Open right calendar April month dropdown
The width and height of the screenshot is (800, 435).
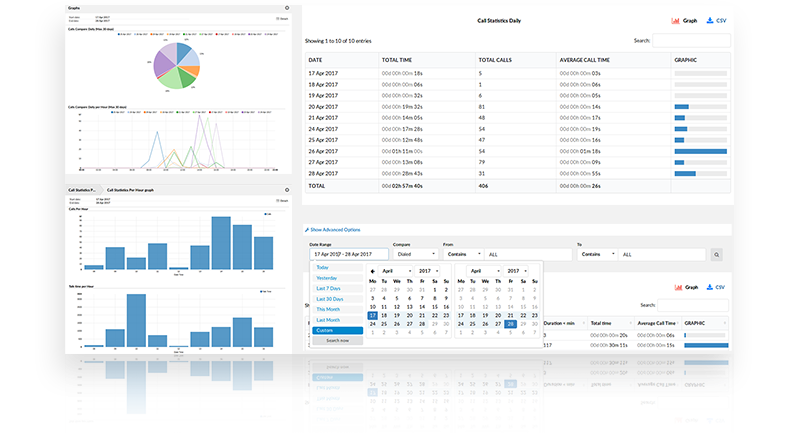point(484,271)
